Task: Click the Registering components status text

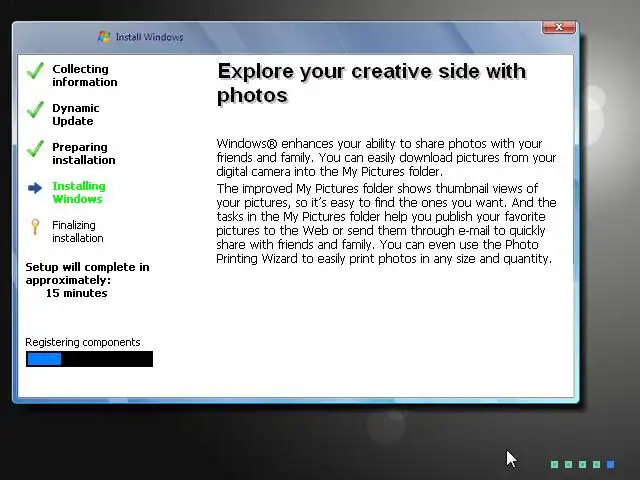Action: [x=83, y=342]
